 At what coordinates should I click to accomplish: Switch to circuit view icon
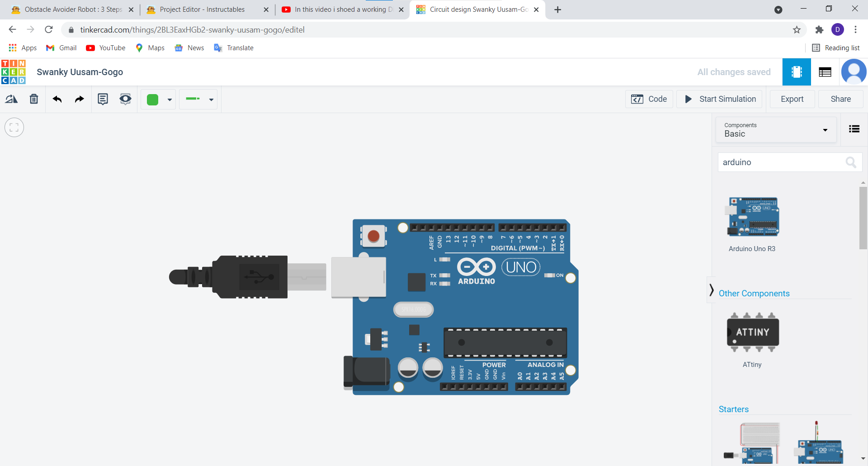pos(797,72)
